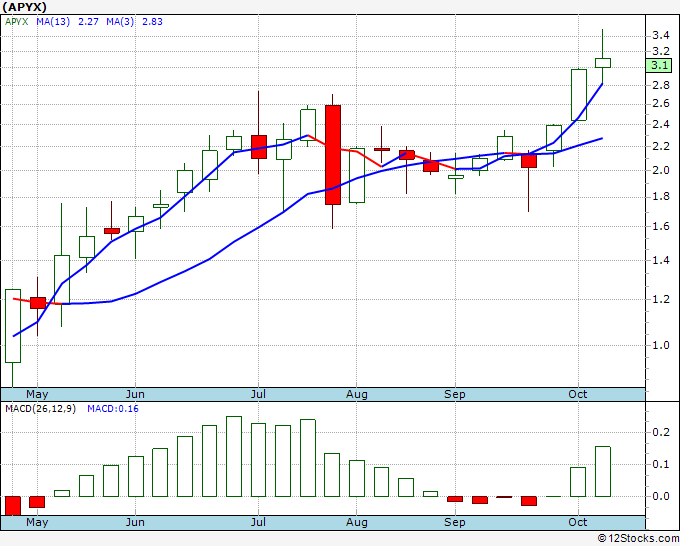Click the 1.6 price axis label
The image size is (680, 546).
(660, 226)
